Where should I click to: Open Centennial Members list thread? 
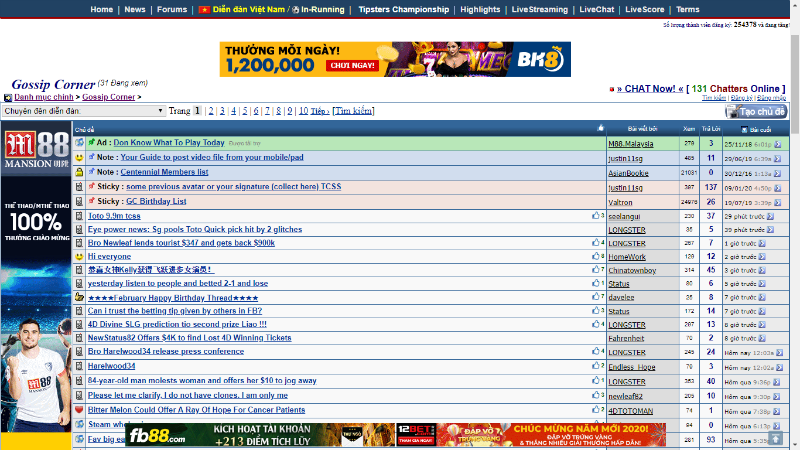pyautogui.click(x=164, y=172)
